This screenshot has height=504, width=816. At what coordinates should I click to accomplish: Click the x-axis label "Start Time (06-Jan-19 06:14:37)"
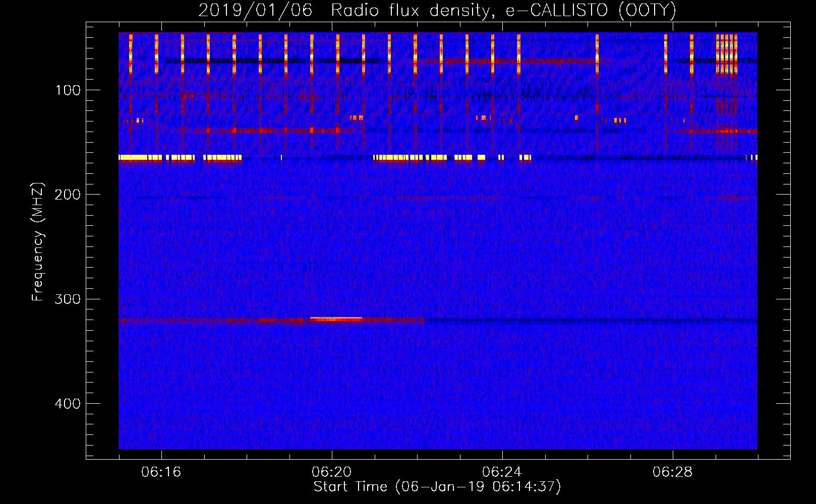(437, 487)
